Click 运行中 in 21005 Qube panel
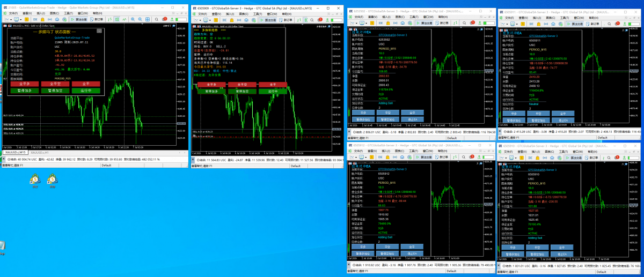 86,91
